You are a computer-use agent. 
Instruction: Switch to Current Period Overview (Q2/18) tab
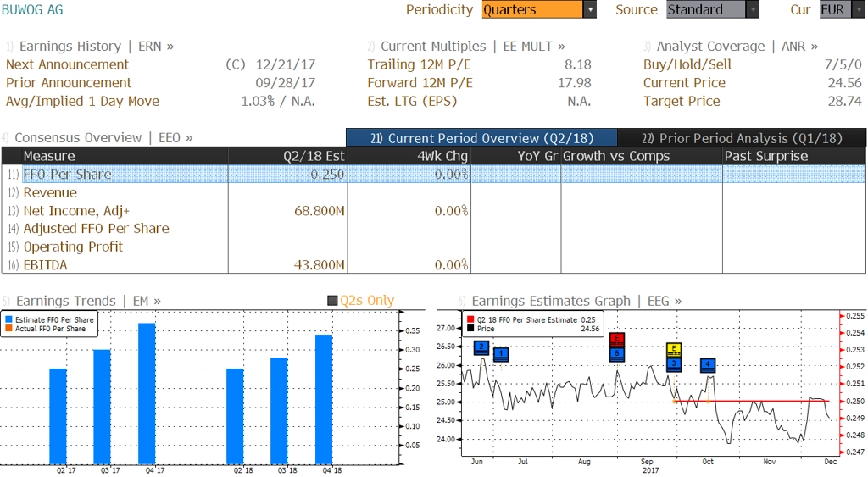pyautogui.click(x=481, y=138)
